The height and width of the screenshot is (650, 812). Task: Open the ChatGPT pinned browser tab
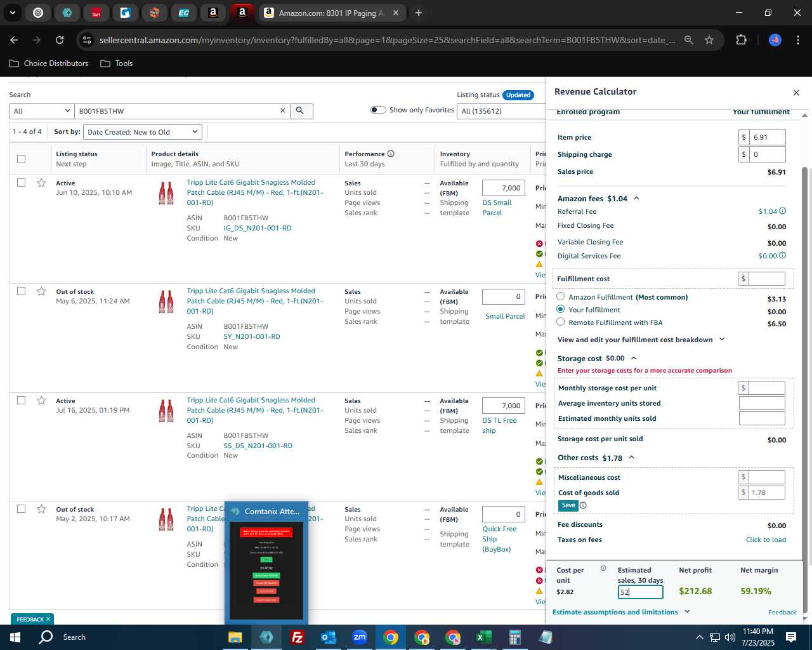pos(38,13)
